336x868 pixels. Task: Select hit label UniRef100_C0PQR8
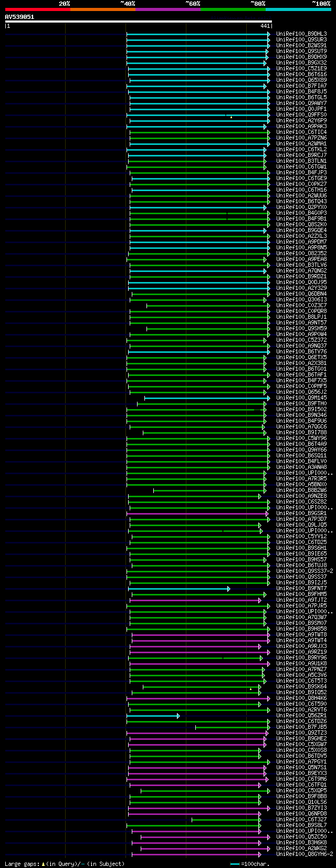[x=301, y=311]
